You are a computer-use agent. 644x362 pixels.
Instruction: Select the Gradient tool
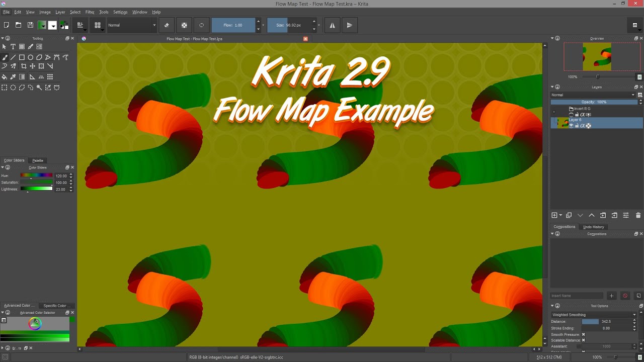(x=22, y=77)
